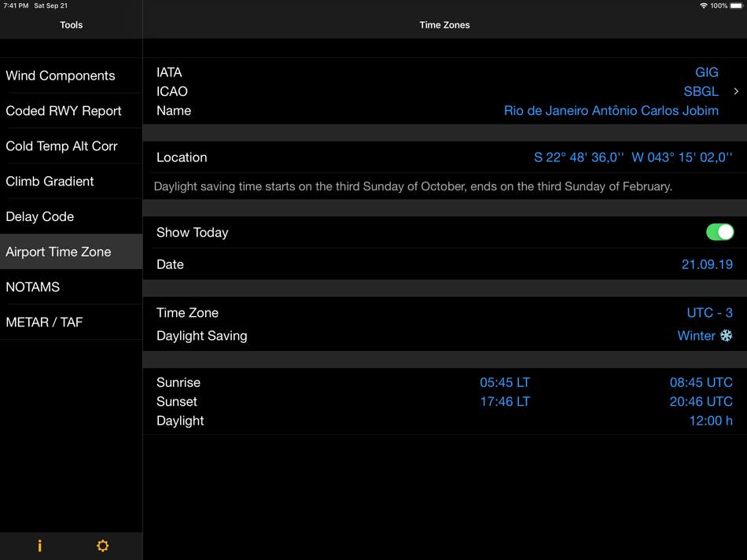This screenshot has width=747, height=560.
Task: Open the Delay Code tool
Action: pos(38,216)
